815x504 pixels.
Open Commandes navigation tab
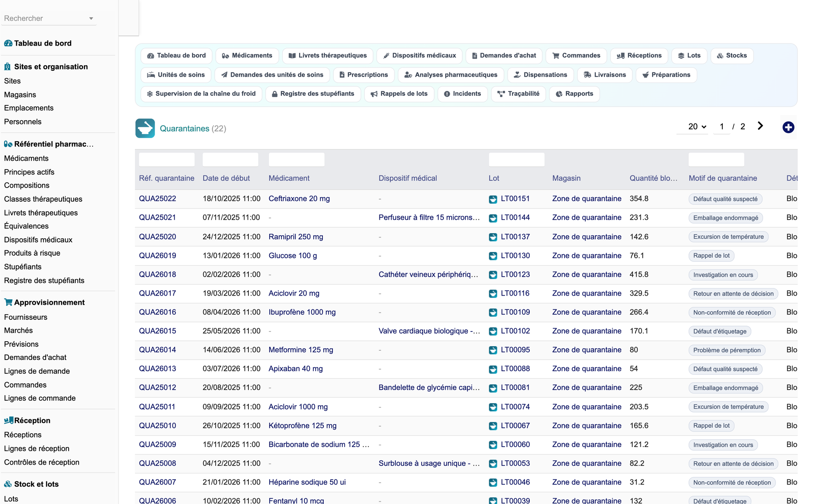(x=576, y=56)
